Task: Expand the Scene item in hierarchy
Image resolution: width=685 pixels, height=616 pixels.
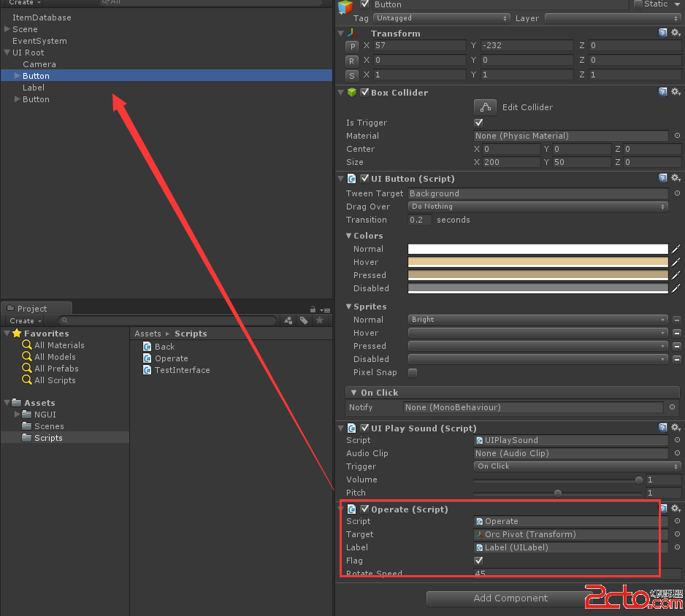Action: (x=7, y=29)
